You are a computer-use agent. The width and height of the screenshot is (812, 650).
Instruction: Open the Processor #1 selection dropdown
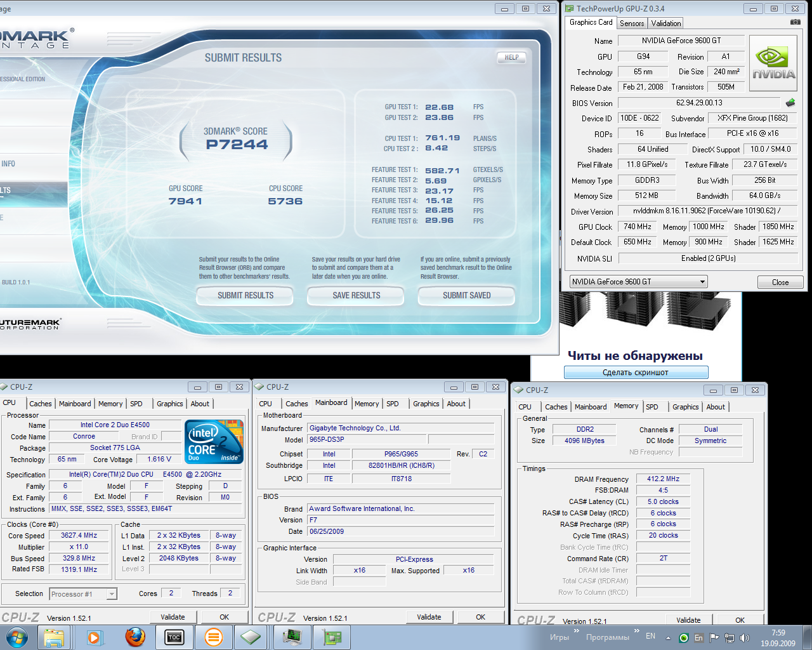83,594
